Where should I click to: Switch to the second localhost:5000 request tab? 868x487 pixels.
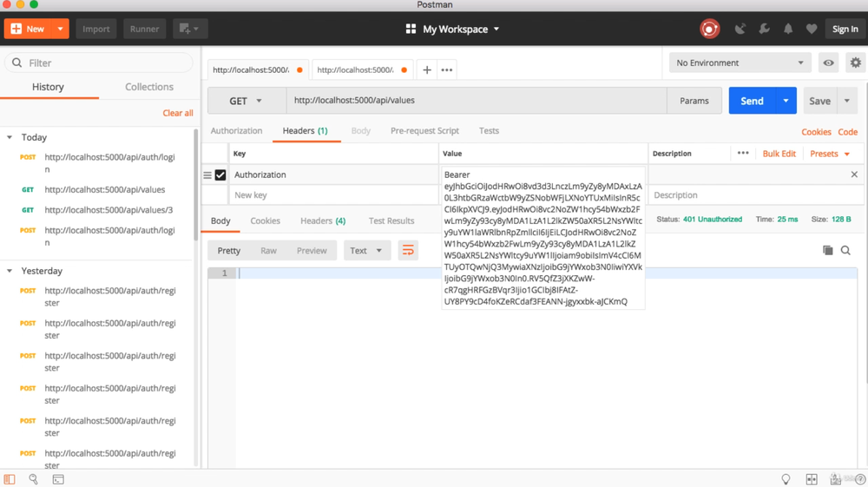tap(361, 69)
